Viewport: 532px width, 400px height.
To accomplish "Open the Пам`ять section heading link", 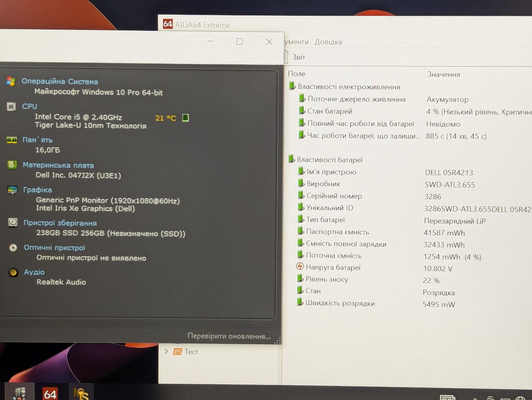I will pyautogui.click(x=37, y=140).
